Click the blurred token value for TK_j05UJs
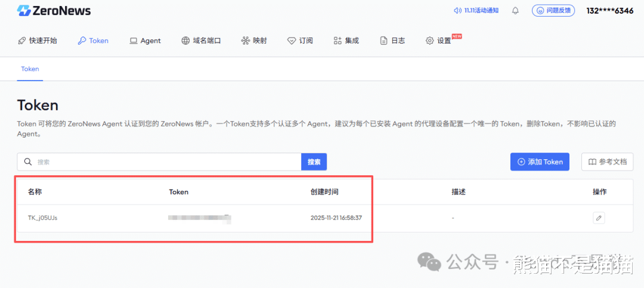The height and width of the screenshot is (288, 644). point(200,218)
